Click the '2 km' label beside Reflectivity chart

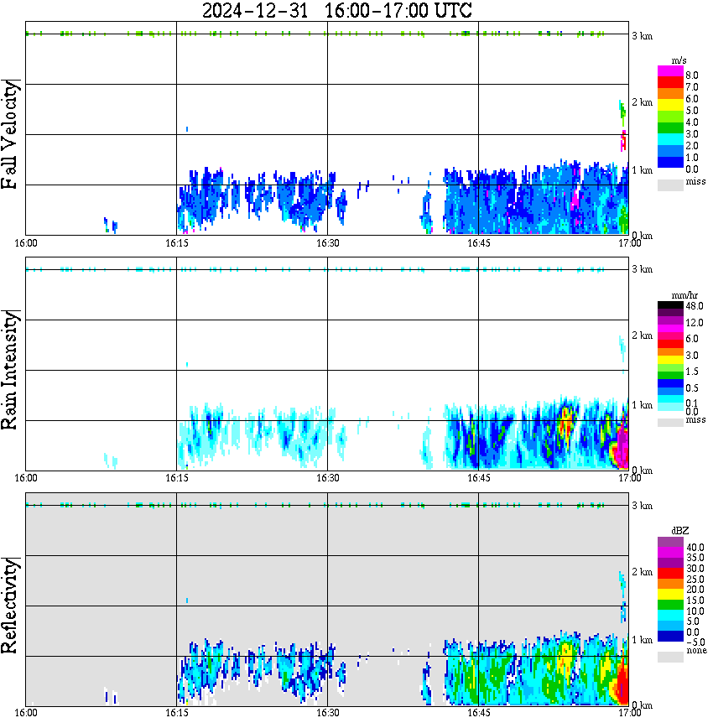[642, 572]
